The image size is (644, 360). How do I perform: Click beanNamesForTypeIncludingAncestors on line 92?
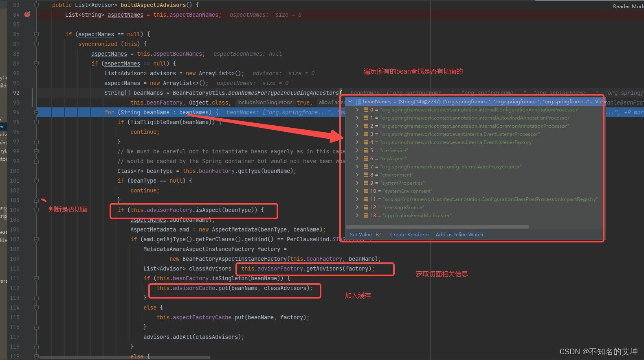click(284, 93)
